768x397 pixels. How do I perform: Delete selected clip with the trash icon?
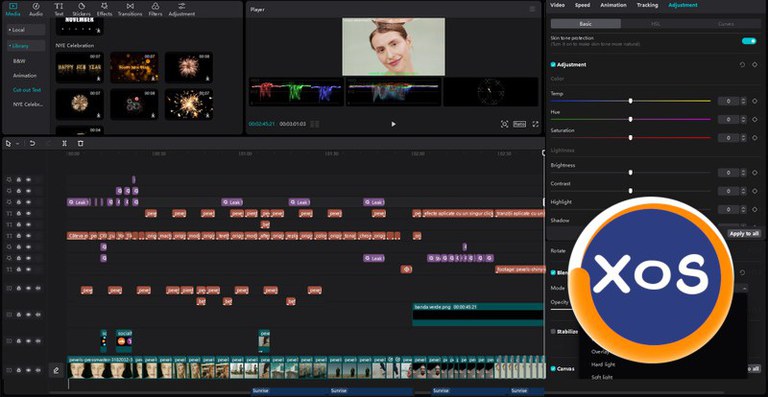coord(80,143)
